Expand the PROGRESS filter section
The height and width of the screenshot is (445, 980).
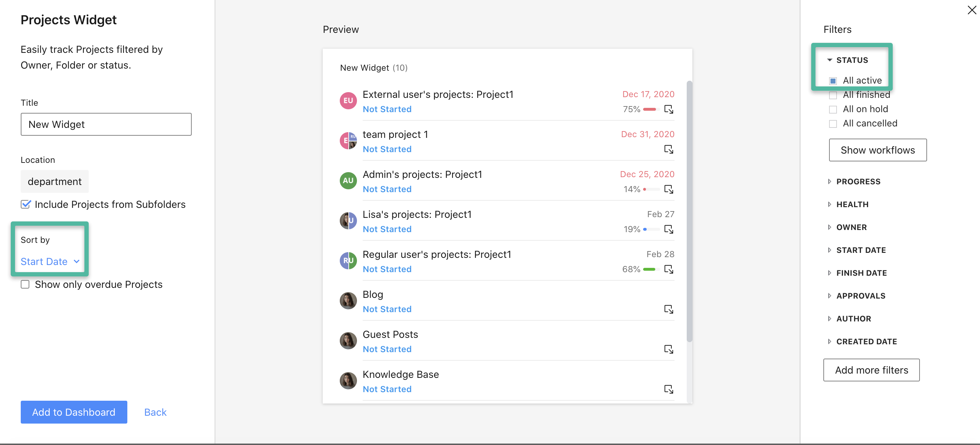pyautogui.click(x=858, y=182)
